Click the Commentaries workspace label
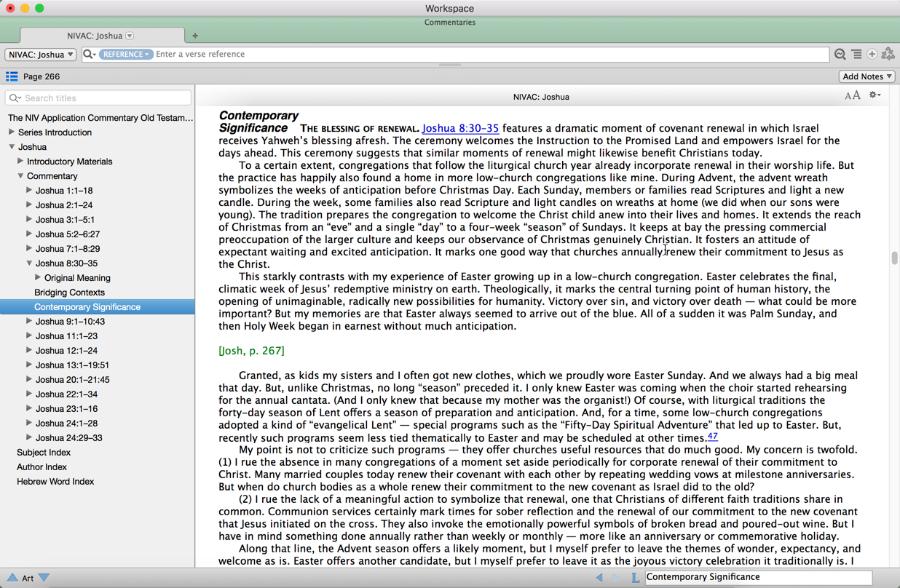 [x=450, y=23]
